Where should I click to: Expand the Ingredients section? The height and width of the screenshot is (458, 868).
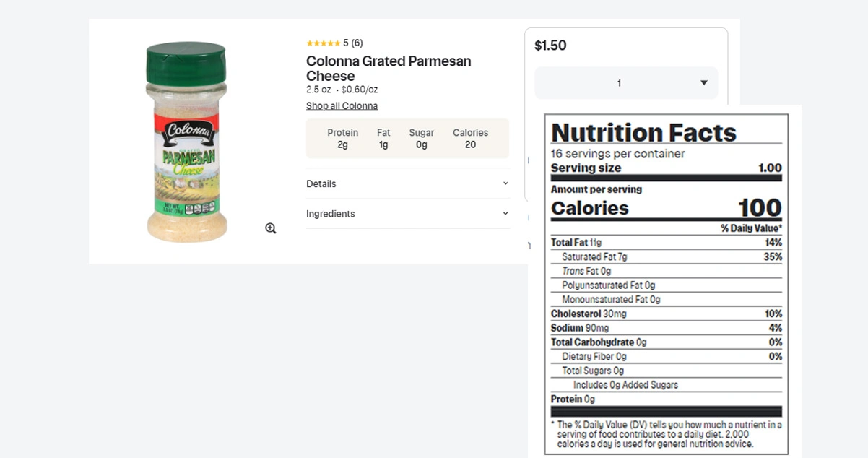[x=407, y=214]
